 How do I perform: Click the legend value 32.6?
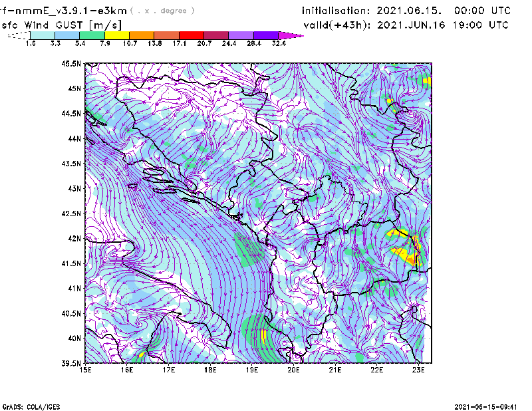(x=279, y=43)
